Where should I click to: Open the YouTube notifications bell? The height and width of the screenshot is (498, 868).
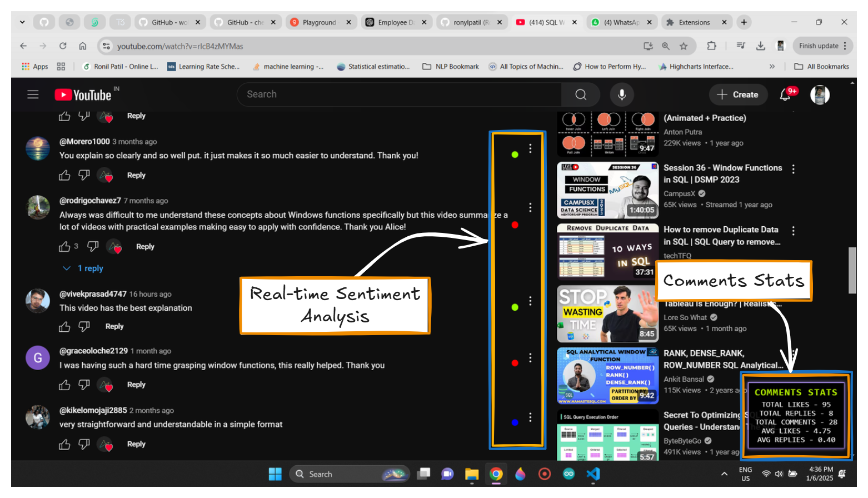pyautogui.click(x=785, y=95)
